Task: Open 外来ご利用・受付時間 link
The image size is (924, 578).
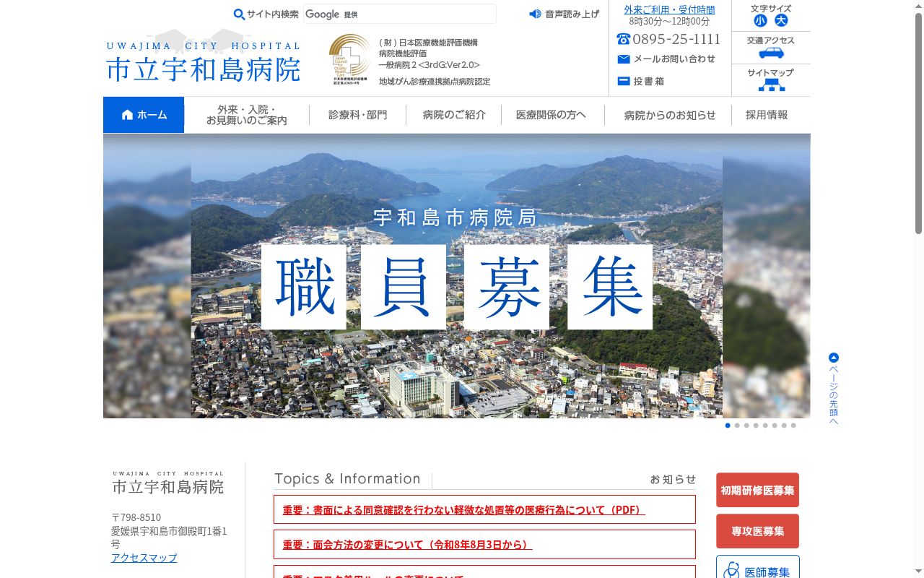Action: click(669, 9)
